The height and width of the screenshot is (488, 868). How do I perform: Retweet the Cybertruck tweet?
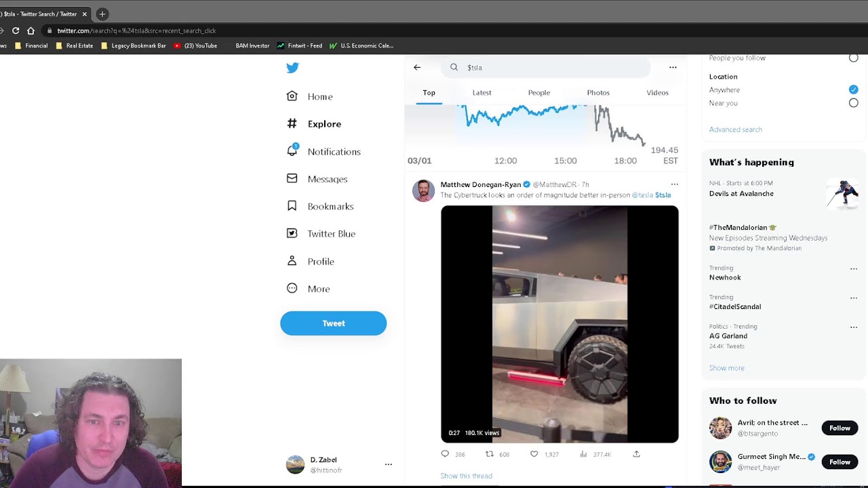(x=490, y=454)
